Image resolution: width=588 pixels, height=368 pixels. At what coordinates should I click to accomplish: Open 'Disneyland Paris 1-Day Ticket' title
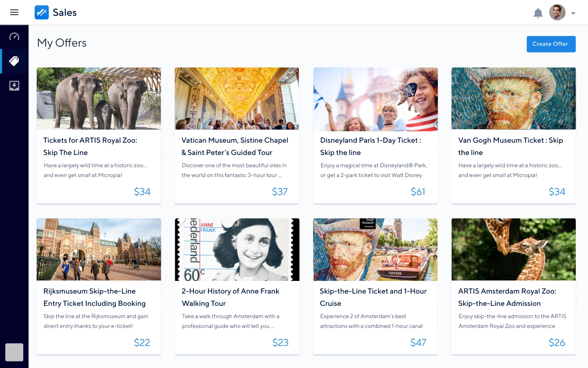click(370, 146)
